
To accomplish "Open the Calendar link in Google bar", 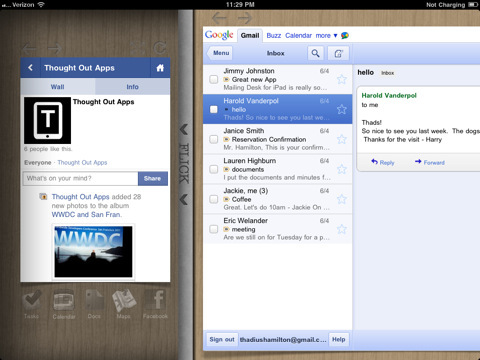I will (x=298, y=36).
